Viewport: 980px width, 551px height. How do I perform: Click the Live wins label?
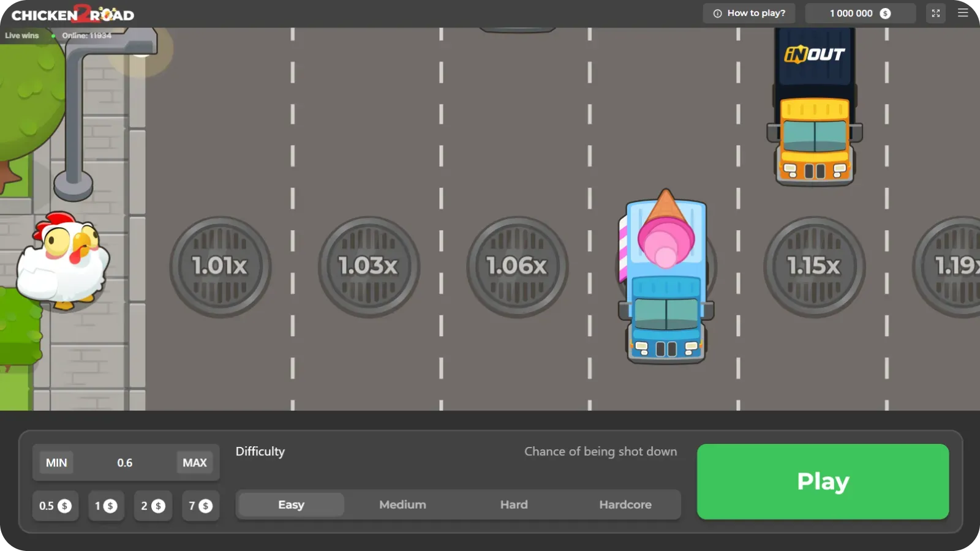click(22, 36)
